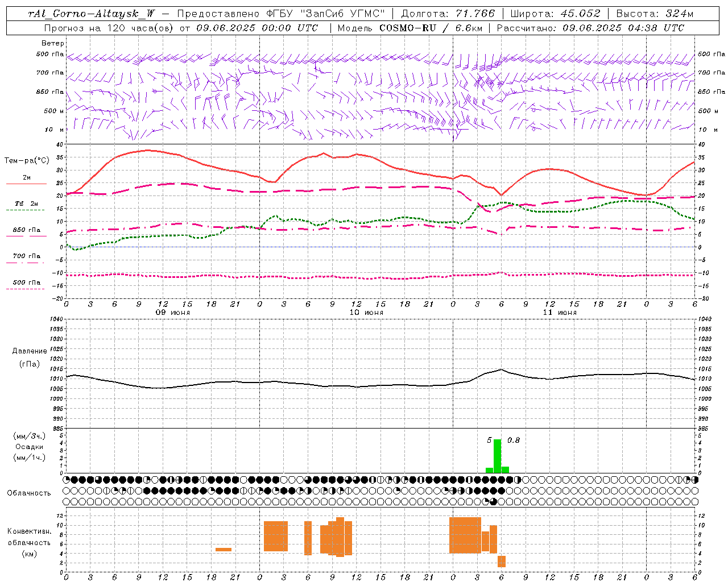Select the (гПа) unit under Давление
The height and width of the screenshot is (582, 728).
click(x=30, y=364)
